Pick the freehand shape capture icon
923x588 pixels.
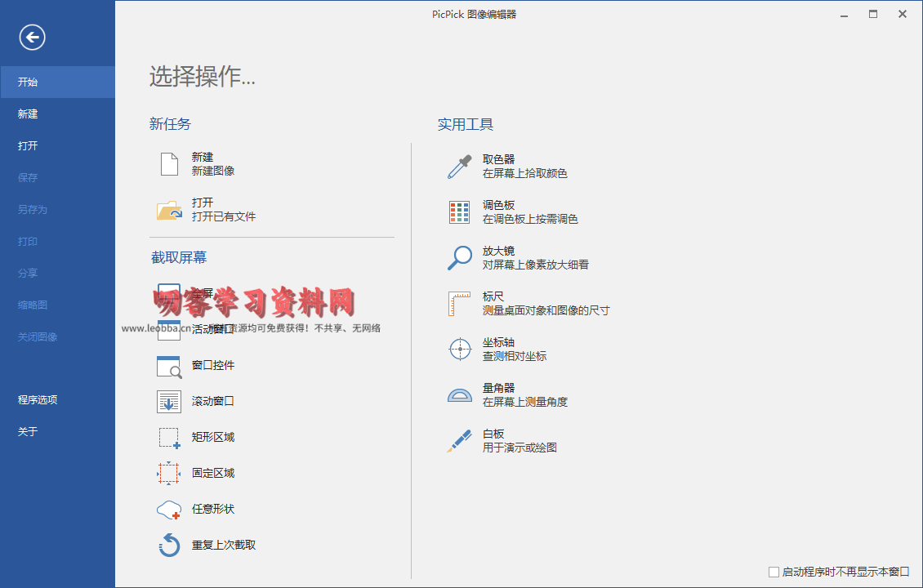point(169,510)
